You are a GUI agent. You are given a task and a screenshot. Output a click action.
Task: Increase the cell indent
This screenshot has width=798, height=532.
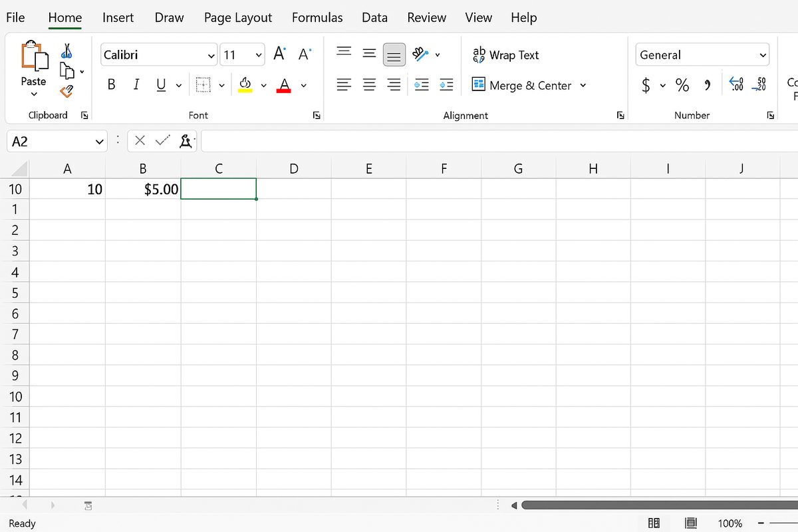pos(446,84)
